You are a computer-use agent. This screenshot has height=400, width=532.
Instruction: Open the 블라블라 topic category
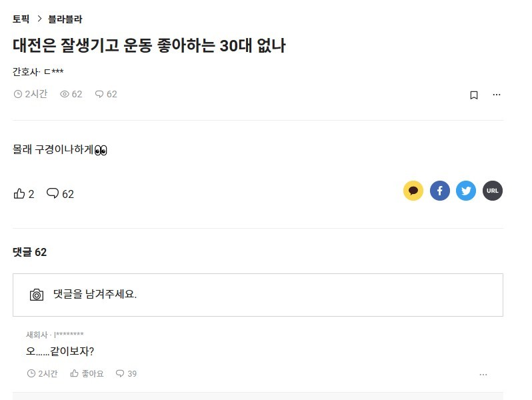pos(65,19)
